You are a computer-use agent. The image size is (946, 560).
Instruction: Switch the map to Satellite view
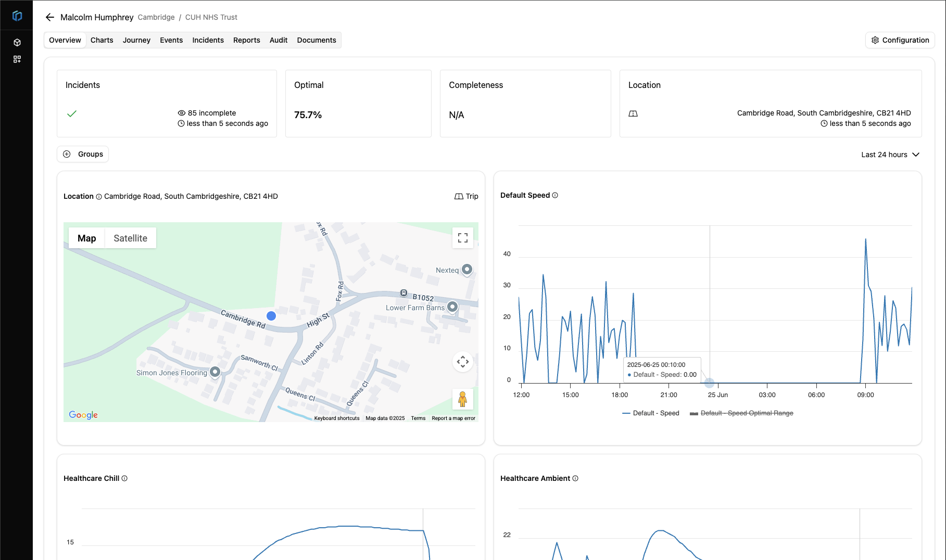click(130, 238)
